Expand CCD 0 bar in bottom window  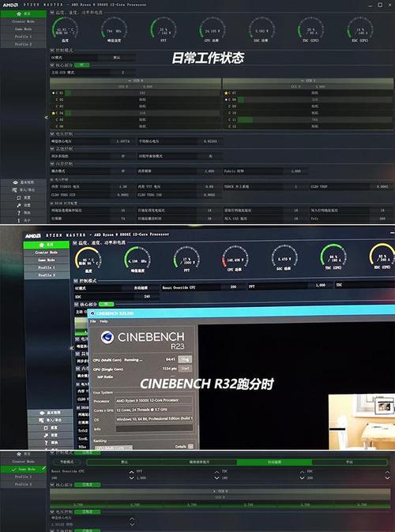click(x=221, y=491)
